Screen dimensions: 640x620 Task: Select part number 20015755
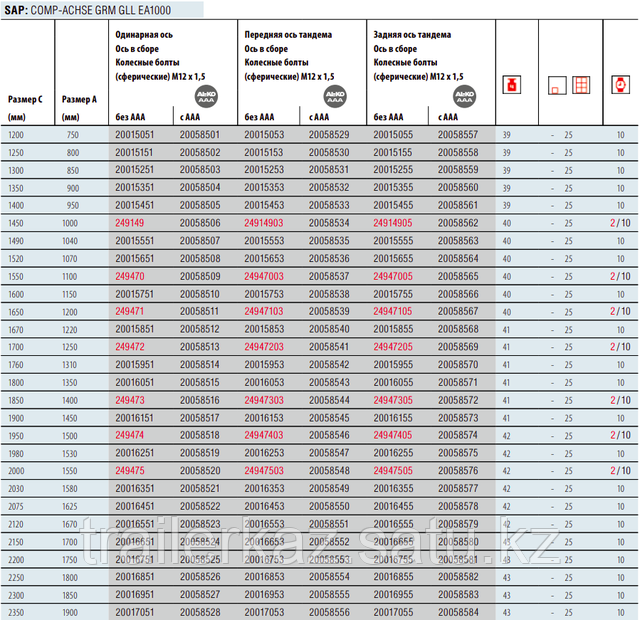[393, 294]
